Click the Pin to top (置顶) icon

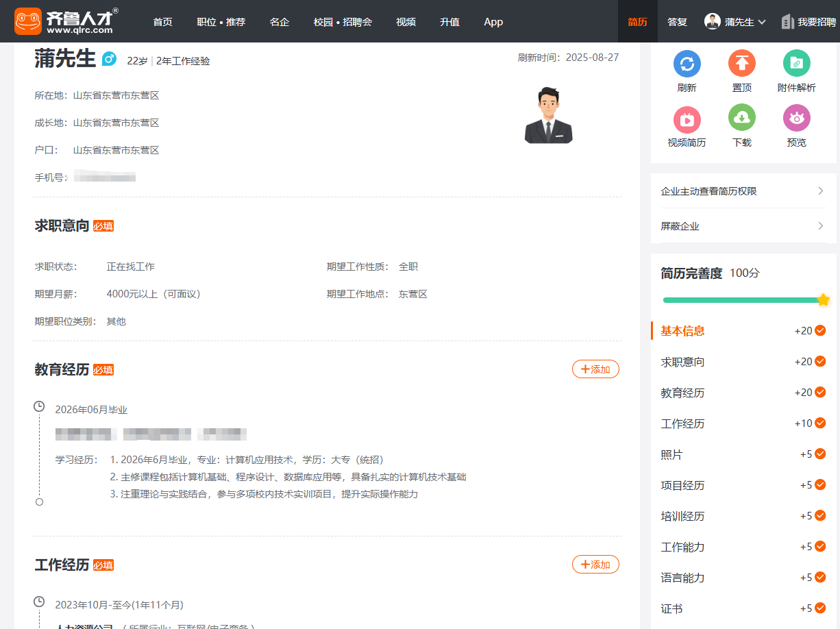click(741, 64)
